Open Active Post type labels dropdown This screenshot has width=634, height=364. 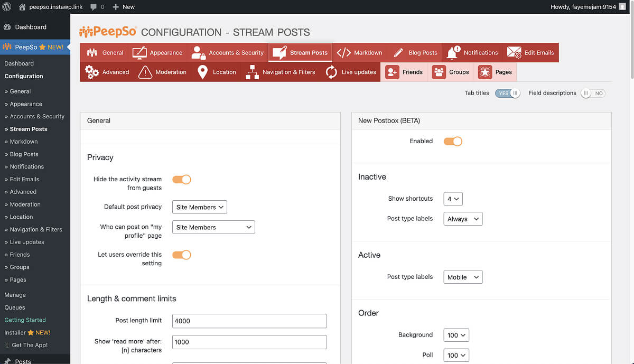click(463, 277)
